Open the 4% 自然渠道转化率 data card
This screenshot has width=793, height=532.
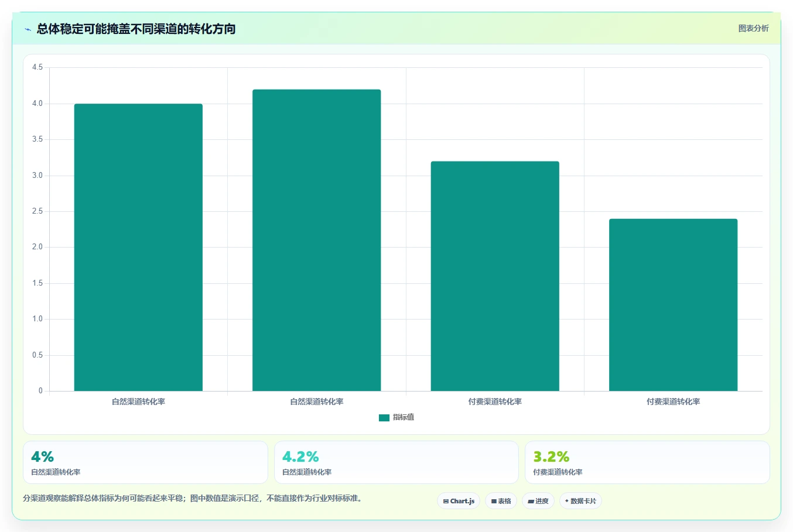(145, 462)
